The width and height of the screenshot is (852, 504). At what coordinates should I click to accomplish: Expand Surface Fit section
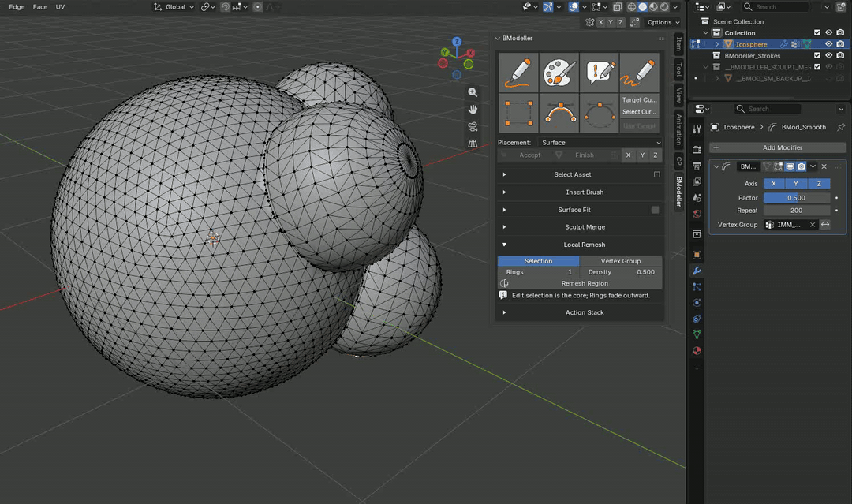point(504,210)
